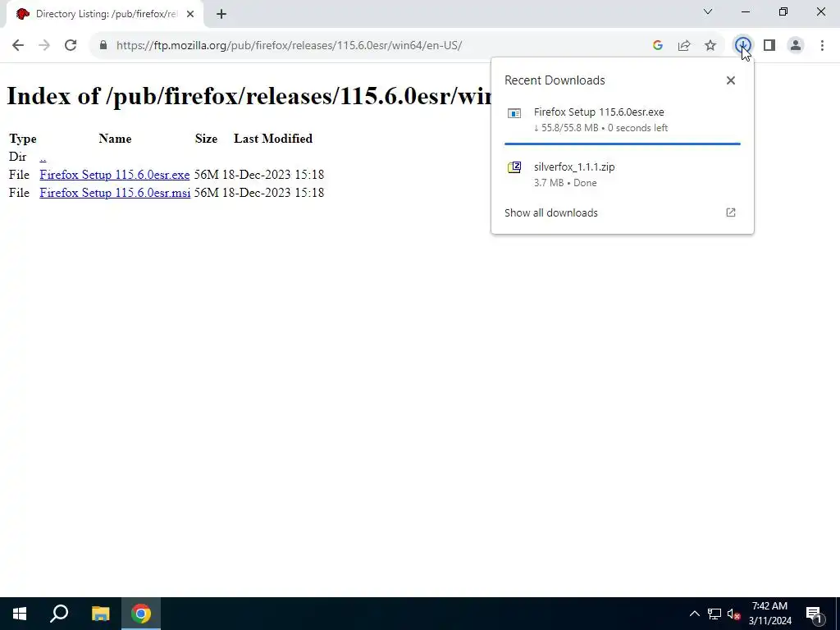Restore down the Chrome window
This screenshot has height=630, width=840.
click(783, 11)
